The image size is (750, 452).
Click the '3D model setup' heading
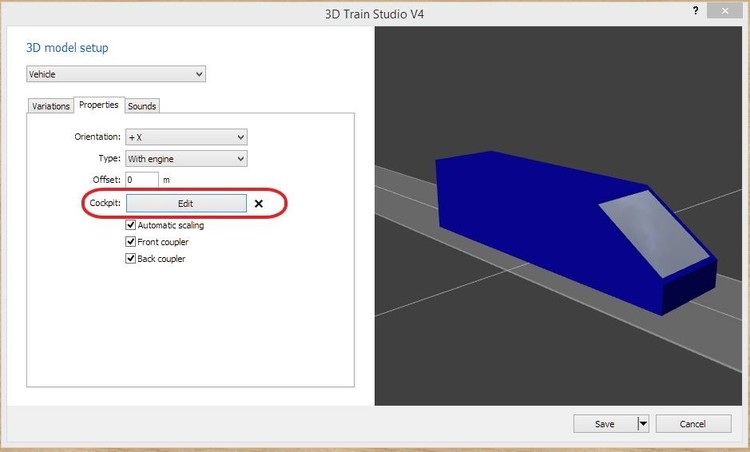pyautogui.click(x=67, y=48)
